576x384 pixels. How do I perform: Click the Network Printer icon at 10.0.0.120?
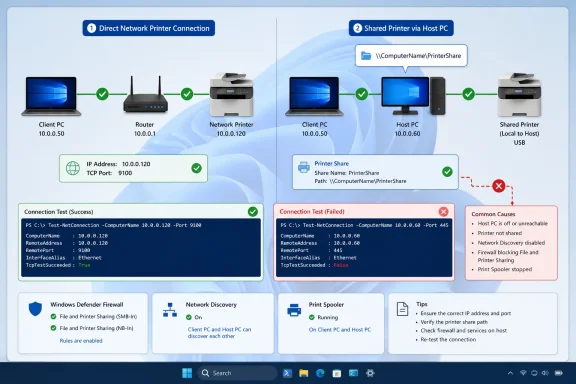tap(231, 94)
